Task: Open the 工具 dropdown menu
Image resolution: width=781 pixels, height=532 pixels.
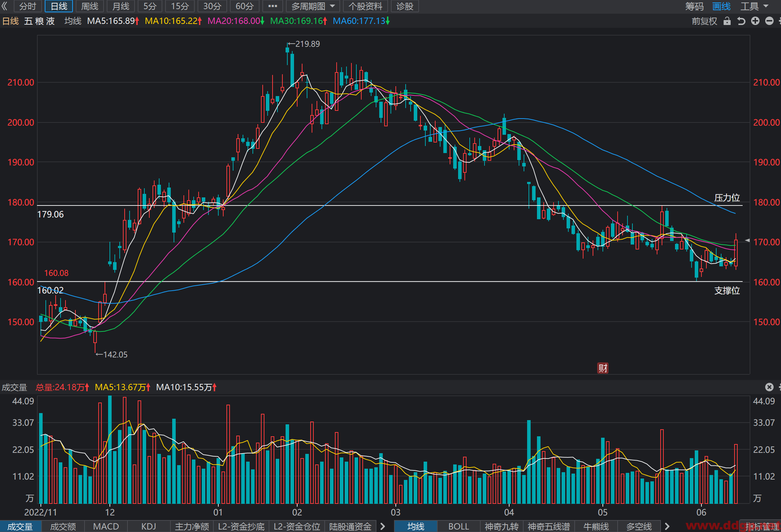Action: [x=754, y=6]
